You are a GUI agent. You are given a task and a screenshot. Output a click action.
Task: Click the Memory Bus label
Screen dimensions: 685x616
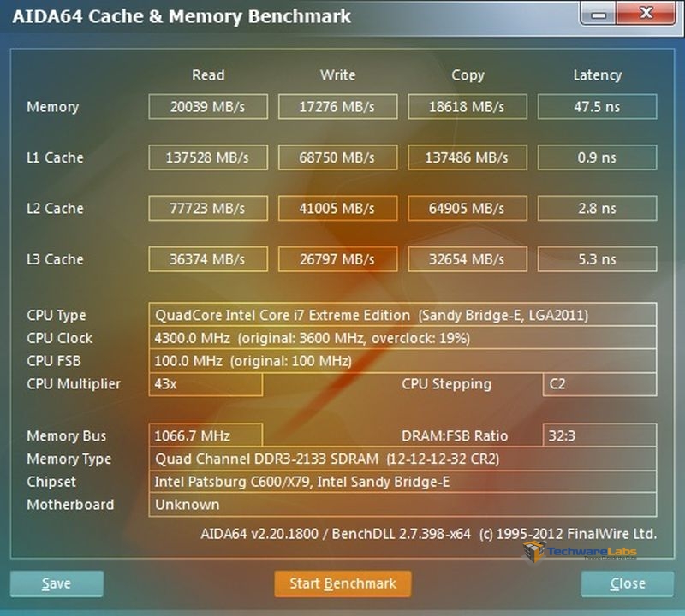coord(67,435)
